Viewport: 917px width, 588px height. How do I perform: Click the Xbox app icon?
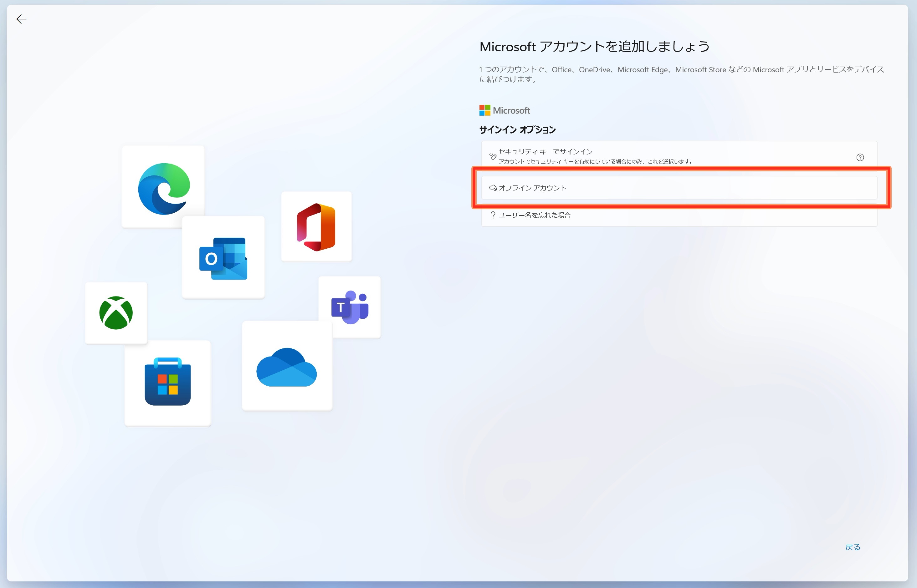click(116, 313)
